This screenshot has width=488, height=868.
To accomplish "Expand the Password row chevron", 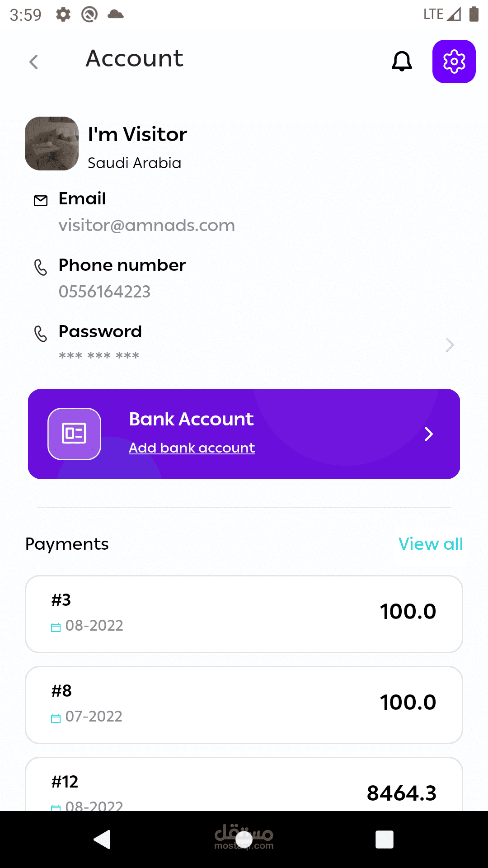I will pyautogui.click(x=450, y=345).
